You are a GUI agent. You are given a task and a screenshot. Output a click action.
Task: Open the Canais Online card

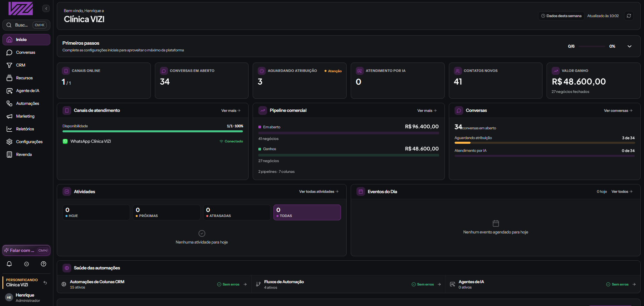pos(104,81)
